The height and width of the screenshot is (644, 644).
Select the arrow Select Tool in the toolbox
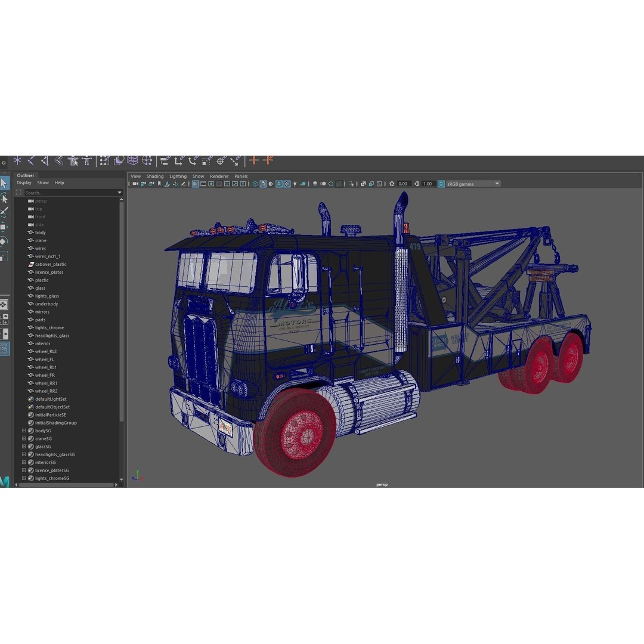pyautogui.click(x=5, y=182)
